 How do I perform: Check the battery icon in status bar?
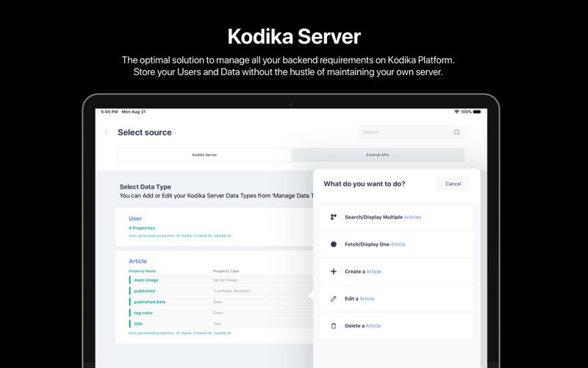477,112
